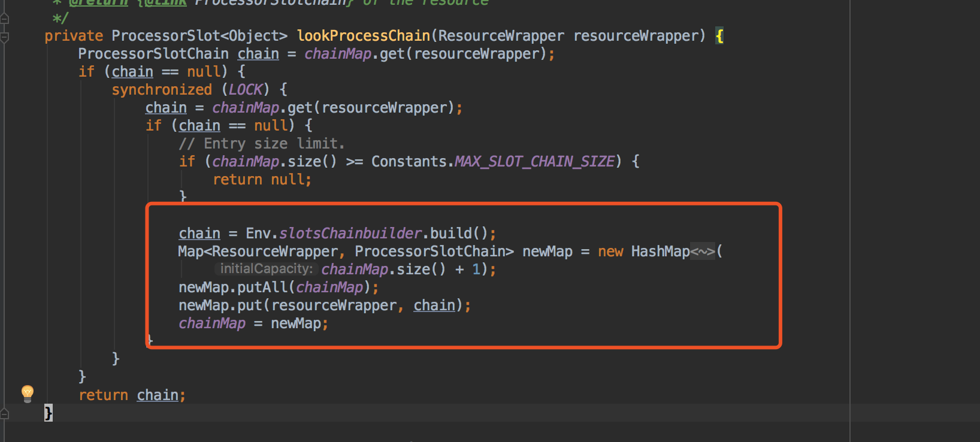980x442 pixels.
Task: Click the fold marker beside the comment end
Action: (4, 19)
